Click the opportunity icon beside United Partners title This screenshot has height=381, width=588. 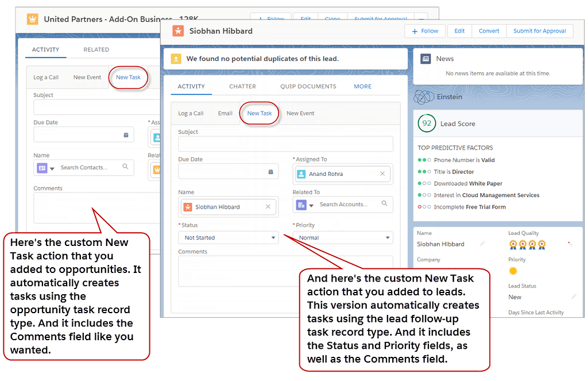coord(33,19)
